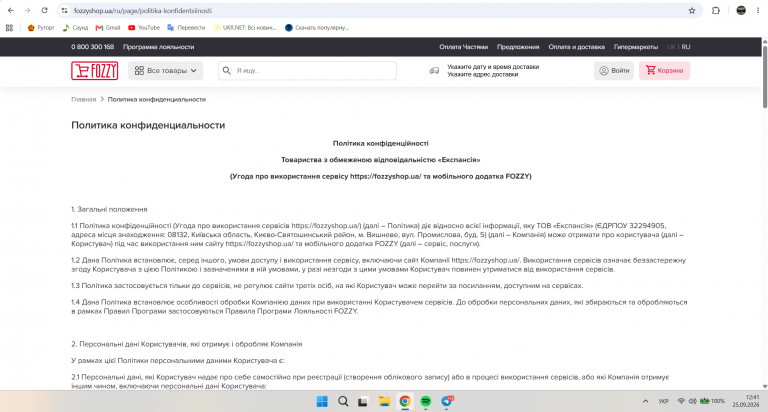Screen dimensions: 768x412
Task: Open the Перевести bookmark
Action: coord(186,28)
